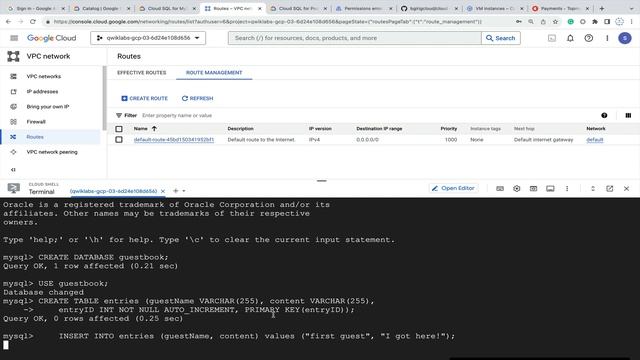This screenshot has width=640, height=360.
Task: Switch to Route Management tab
Action: tap(214, 73)
